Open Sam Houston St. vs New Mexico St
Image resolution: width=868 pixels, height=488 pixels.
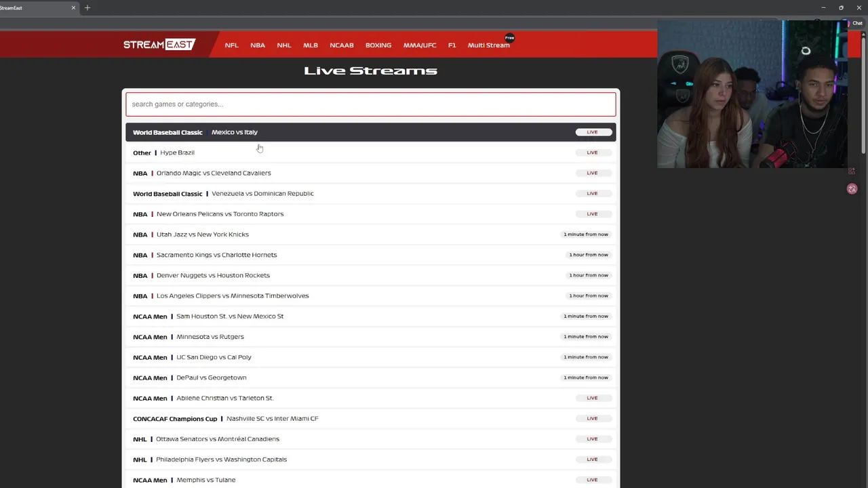click(x=371, y=316)
